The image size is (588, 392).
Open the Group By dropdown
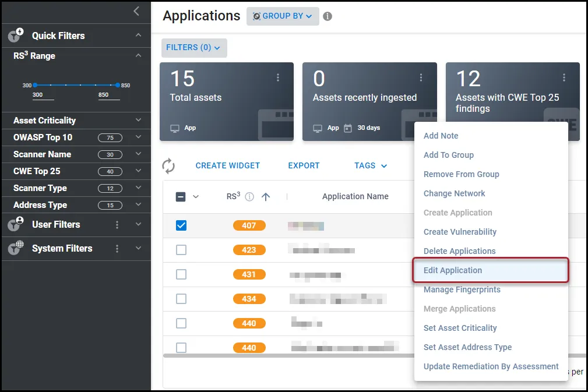[283, 16]
